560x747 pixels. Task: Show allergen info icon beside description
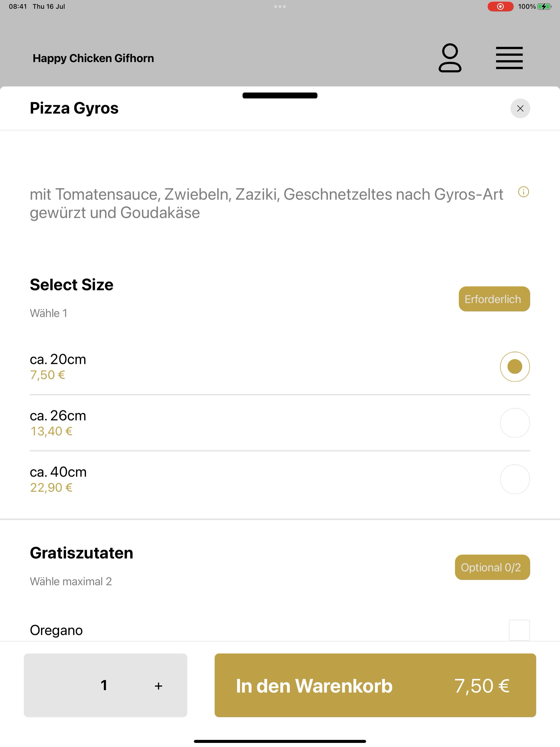tap(523, 192)
